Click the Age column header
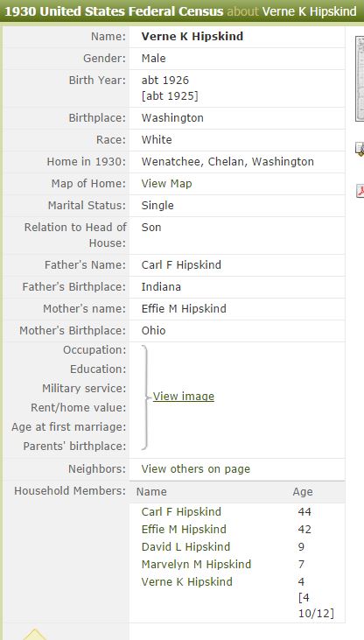 [x=303, y=492]
